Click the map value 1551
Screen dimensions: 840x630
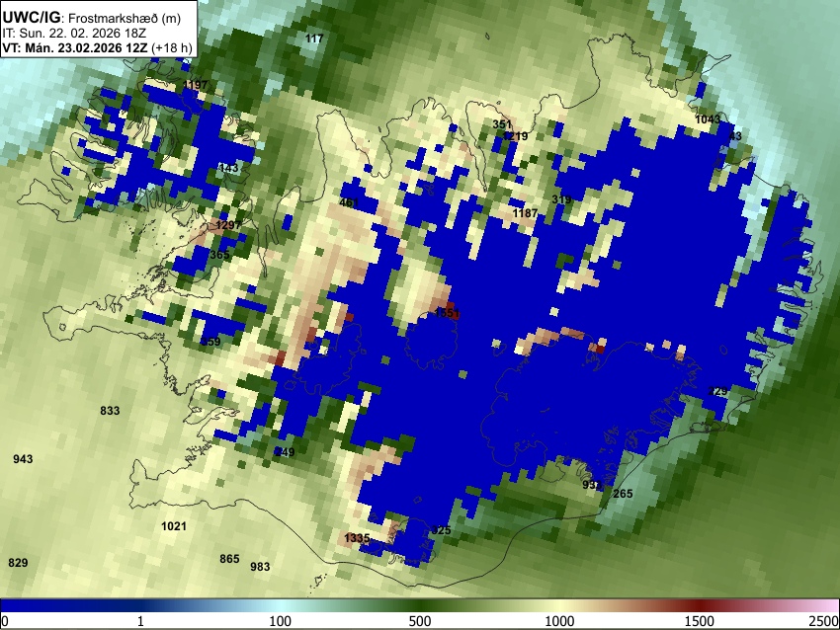pos(447,313)
